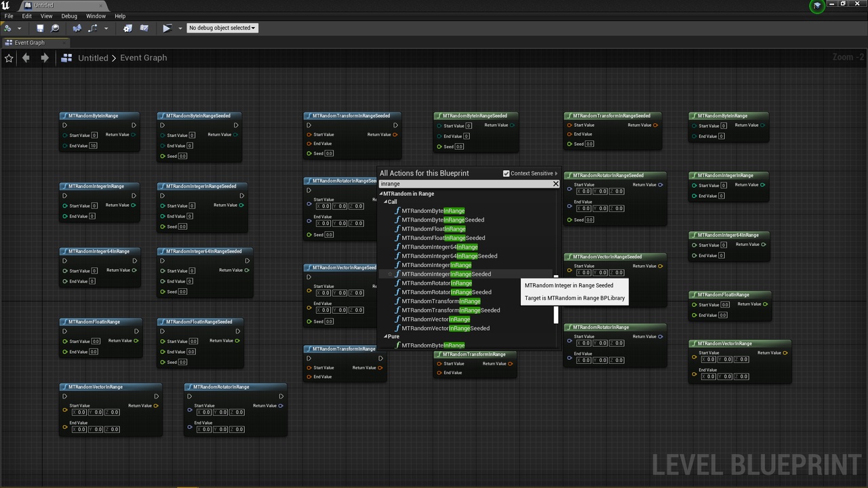The height and width of the screenshot is (488, 868).
Task: Click the Untitled breadcrumb link
Action: coord(93,58)
